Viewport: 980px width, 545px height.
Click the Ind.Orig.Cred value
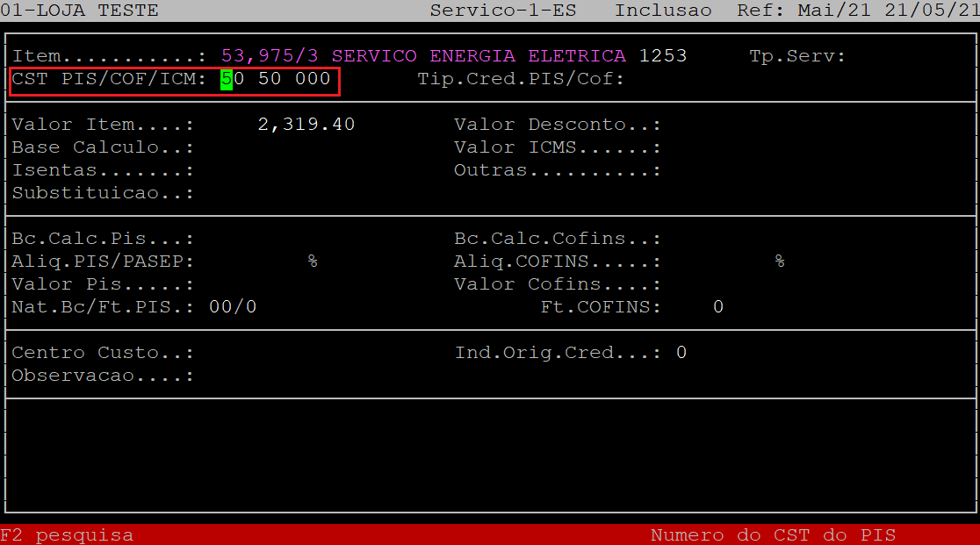click(681, 353)
